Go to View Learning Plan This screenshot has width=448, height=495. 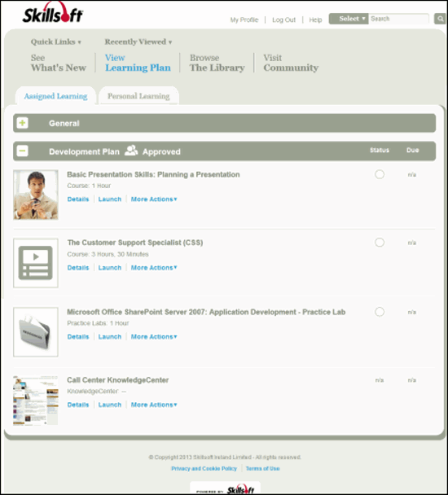[x=138, y=63]
